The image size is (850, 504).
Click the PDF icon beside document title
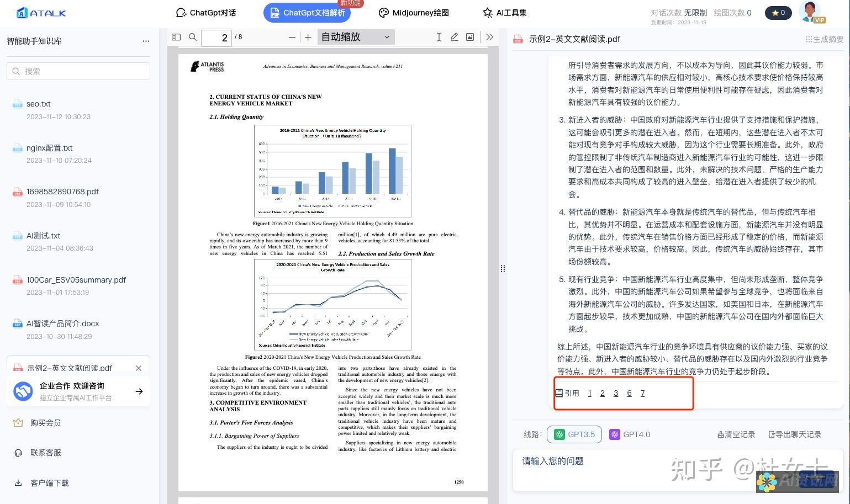[518, 39]
